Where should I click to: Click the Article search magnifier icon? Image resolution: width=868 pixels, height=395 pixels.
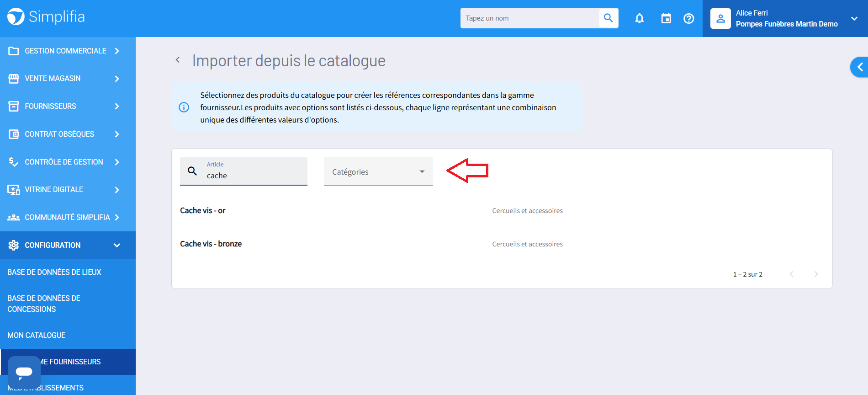point(192,171)
